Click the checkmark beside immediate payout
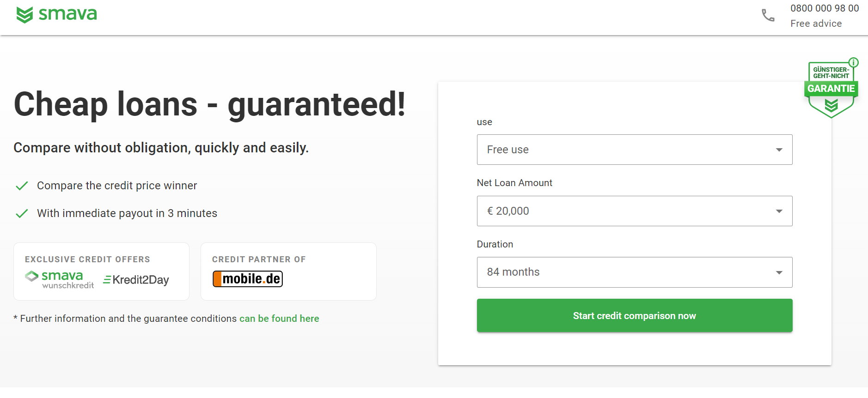868x398 pixels. pos(22,214)
